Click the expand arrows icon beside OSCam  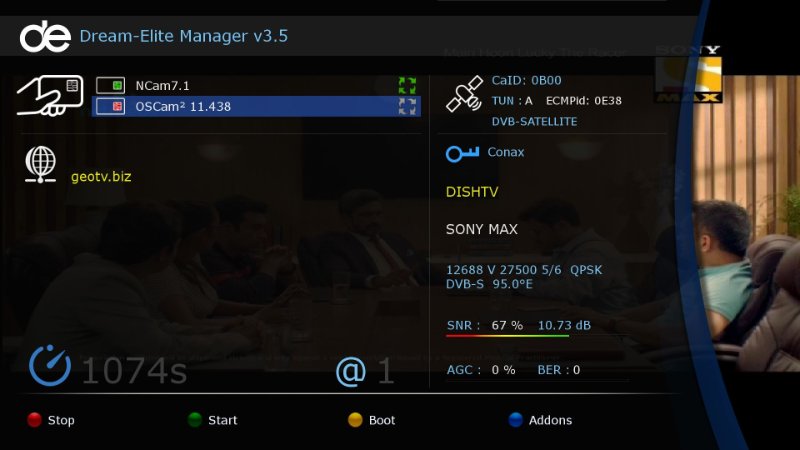406,106
